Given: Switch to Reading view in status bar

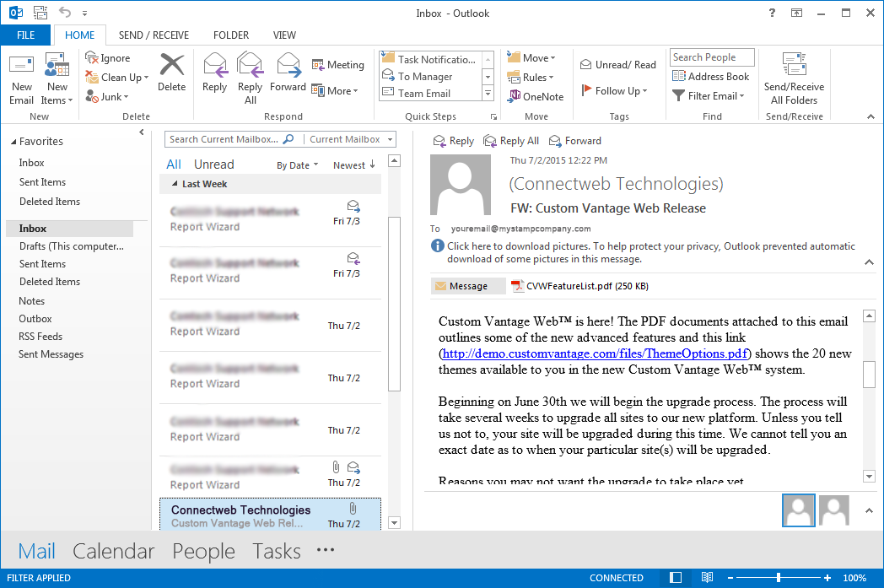Looking at the screenshot, I should (707, 577).
